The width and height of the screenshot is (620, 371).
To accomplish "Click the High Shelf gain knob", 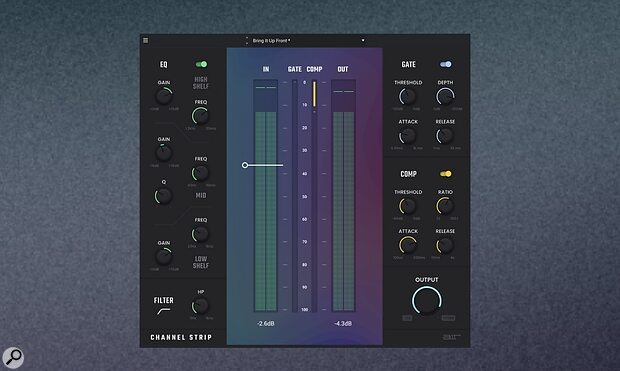I will [164, 96].
